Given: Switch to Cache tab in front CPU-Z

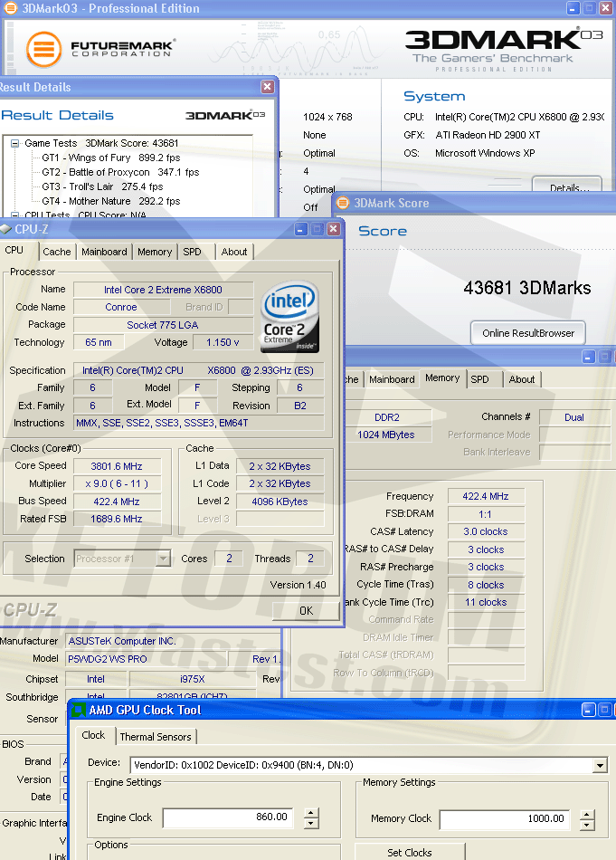Looking at the screenshot, I should tap(57, 252).
